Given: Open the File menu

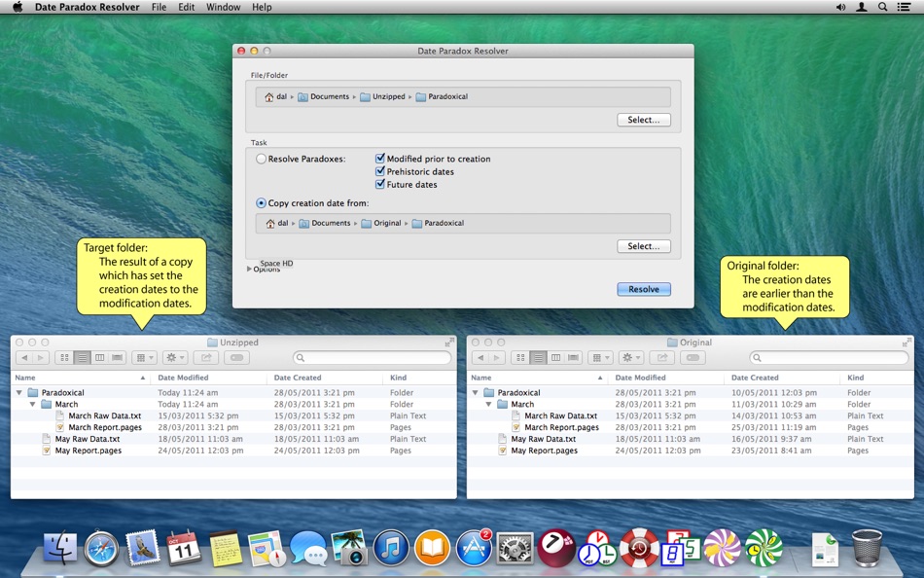Looking at the screenshot, I should (x=159, y=7).
